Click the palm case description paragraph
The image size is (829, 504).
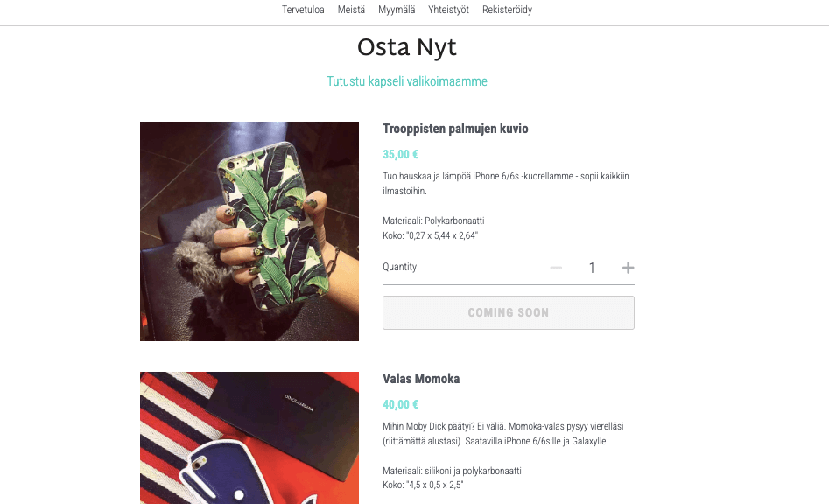click(x=506, y=183)
